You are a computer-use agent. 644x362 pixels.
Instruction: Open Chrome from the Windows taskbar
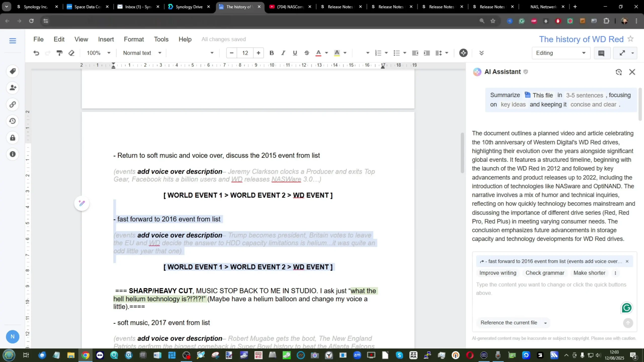coord(86,355)
